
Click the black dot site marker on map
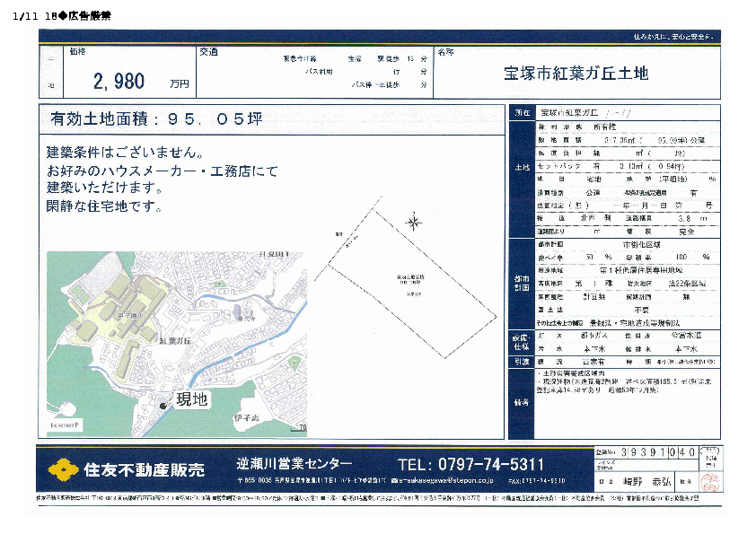163,407
